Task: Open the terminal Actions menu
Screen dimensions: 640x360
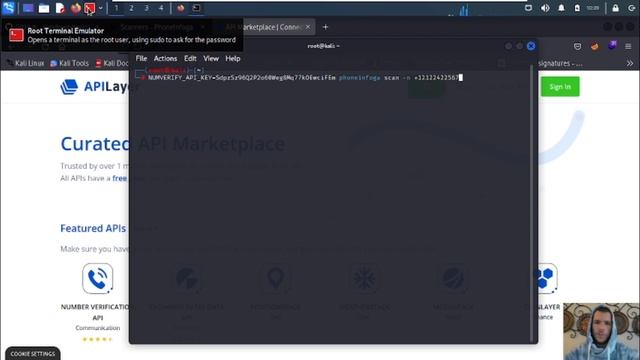Action: [x=165, y=58]
